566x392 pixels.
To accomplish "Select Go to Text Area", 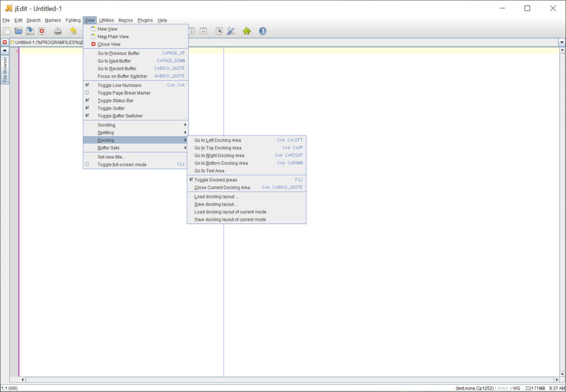I will click(x=247, y=171).
